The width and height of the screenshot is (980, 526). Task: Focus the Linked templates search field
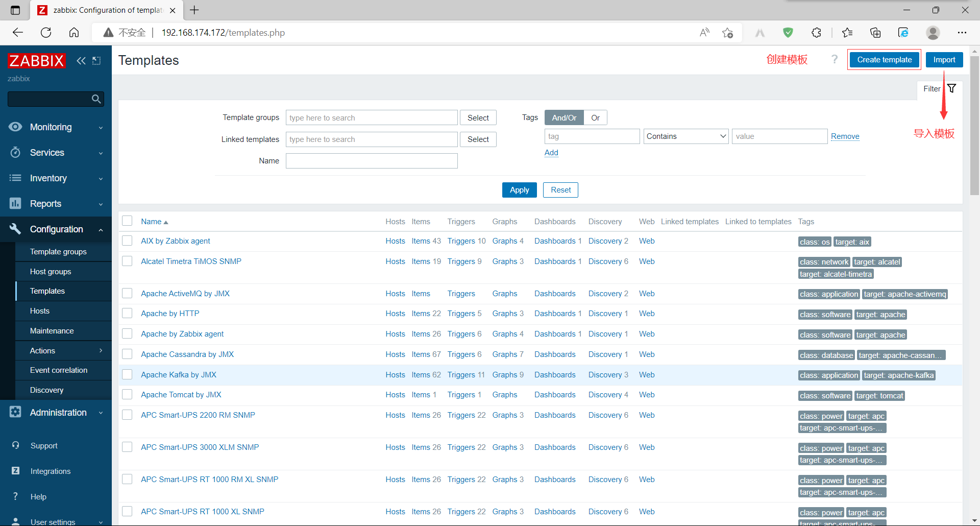(372, 139)
